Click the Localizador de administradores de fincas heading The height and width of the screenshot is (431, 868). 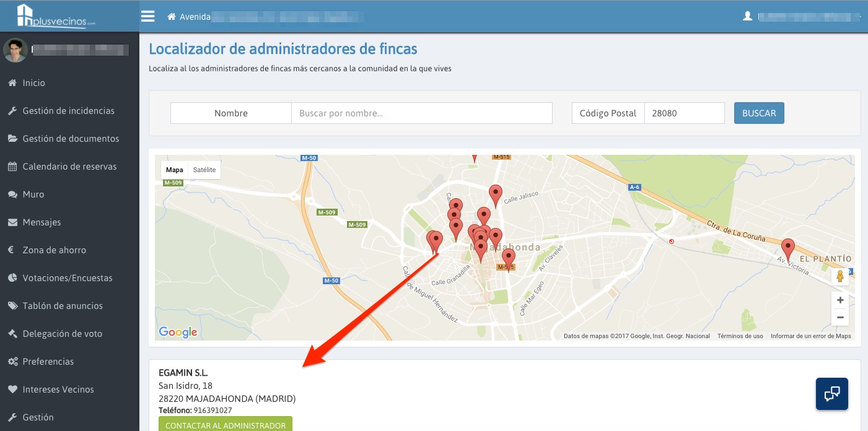click(x=283, y=49)
